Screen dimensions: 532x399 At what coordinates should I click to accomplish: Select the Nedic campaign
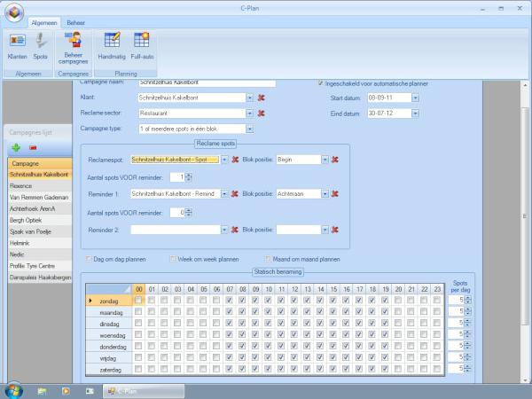click(40, 254)
